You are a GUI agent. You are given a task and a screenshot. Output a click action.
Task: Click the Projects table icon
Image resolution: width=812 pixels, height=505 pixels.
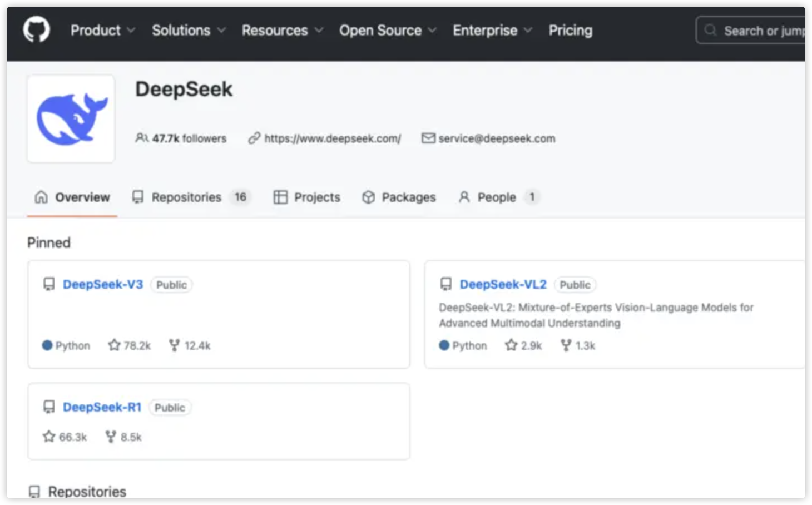click(x=280, y=197)
